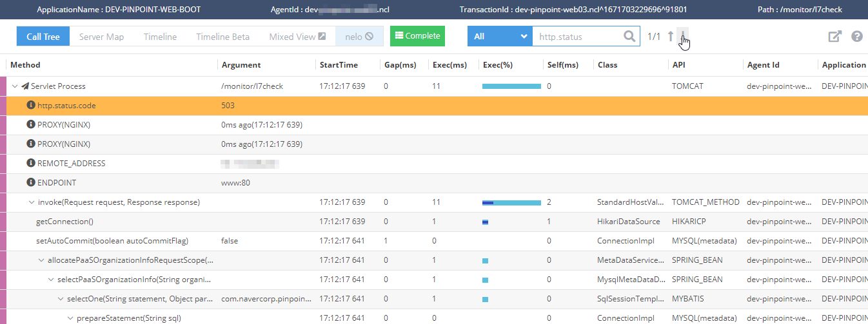Click the search magnifier icon

[629, 37]
